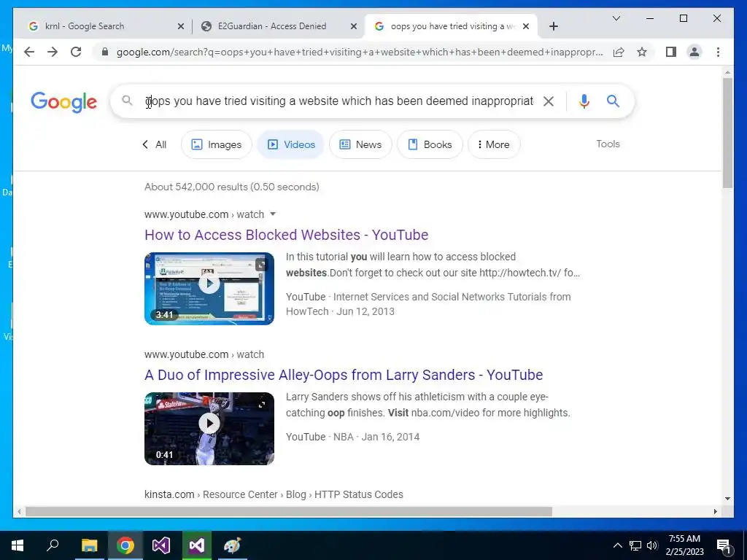Open Windows taskbar search
The height and width of the screenshot is (560, 747).
point(53,545)
